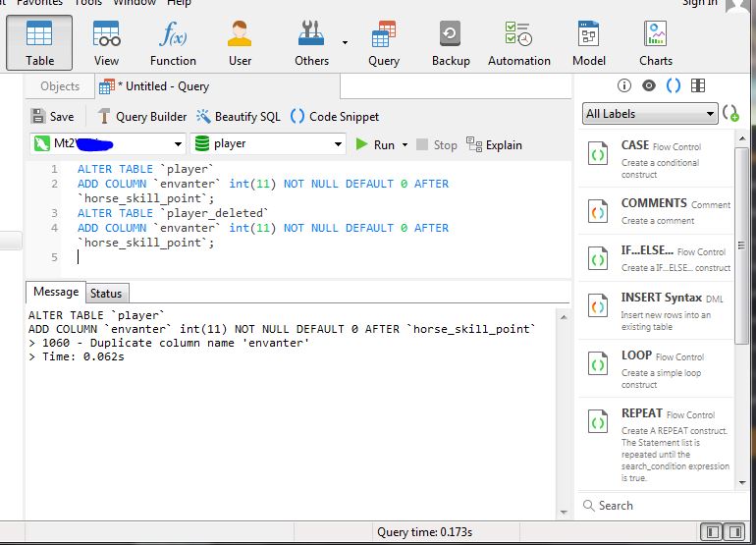Open the Backup toolbar button
This screenshot has height=545, width=756.
(451, 42)
